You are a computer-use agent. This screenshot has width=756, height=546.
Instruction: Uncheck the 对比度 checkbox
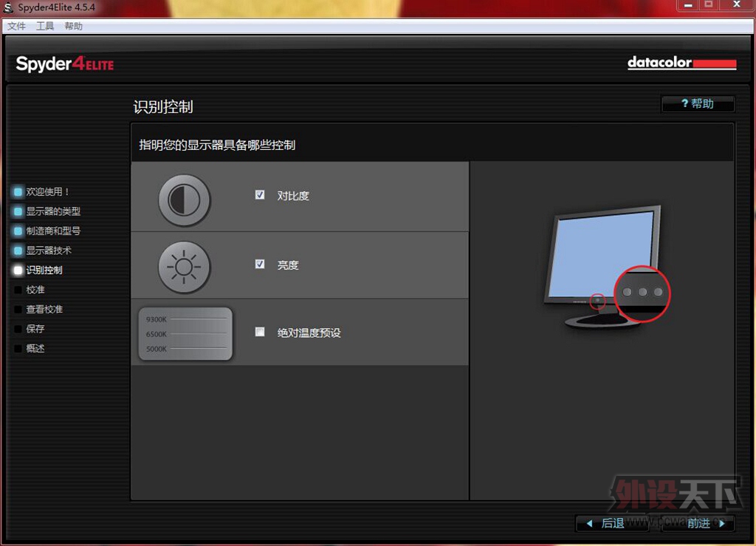click(x=260, y=195)
